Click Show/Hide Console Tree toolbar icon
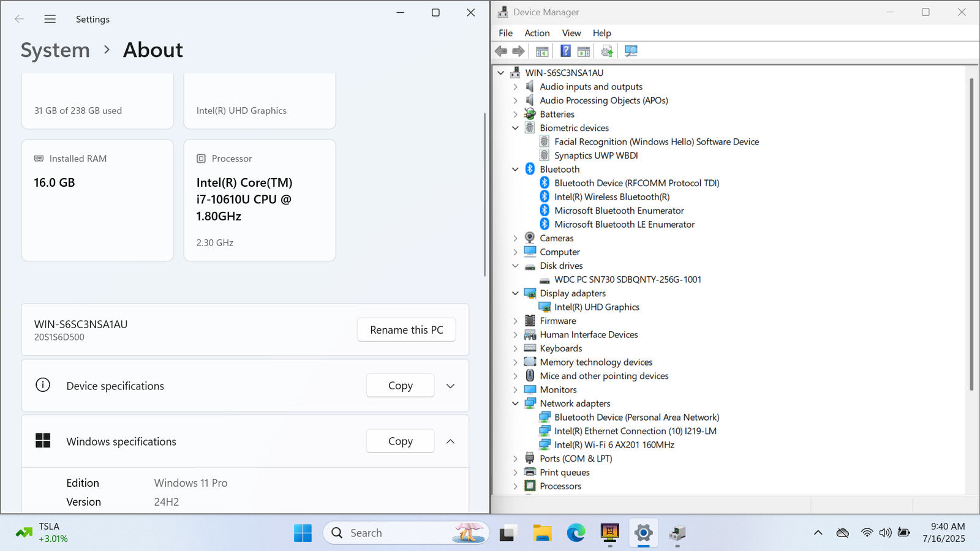Image resolution: width=980 pixels, height=551 pixels. 542,51
